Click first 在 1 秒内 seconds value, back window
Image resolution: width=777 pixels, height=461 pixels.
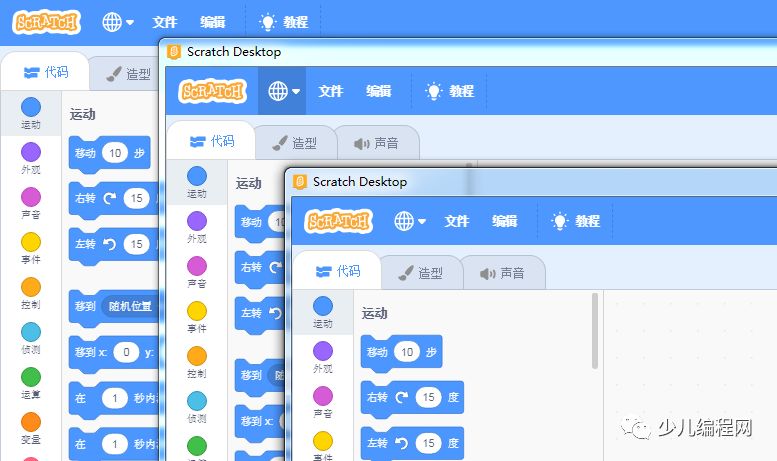115,398
